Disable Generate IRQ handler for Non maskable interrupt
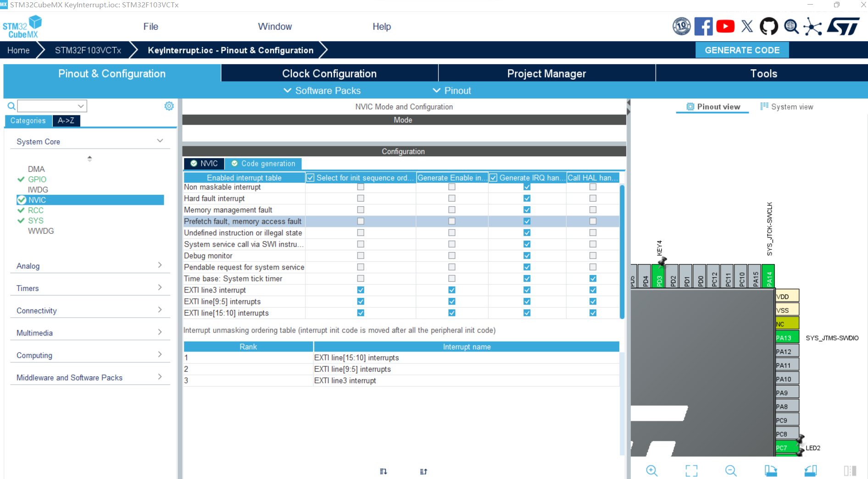 pos(527,187)
